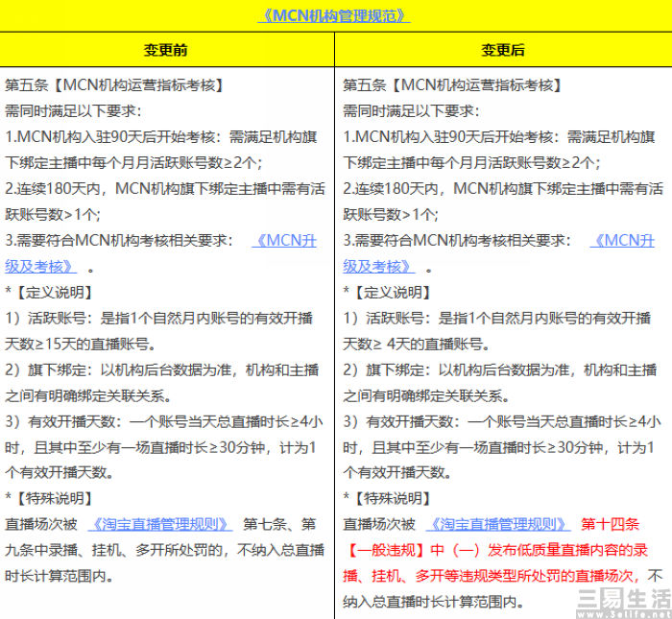Click the red 第十四条 text
Viewport: 672px width, 619px height.
[610, 524]
